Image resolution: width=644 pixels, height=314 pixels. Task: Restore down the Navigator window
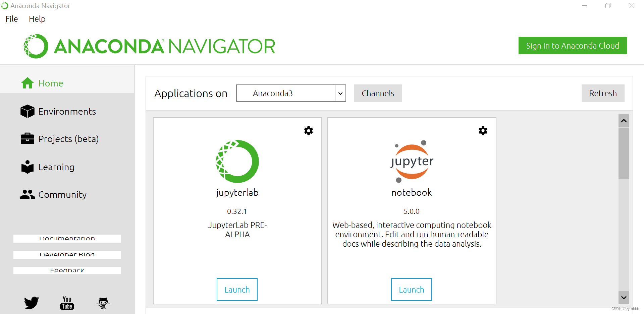pyautogui.click(x=608, y=6)
